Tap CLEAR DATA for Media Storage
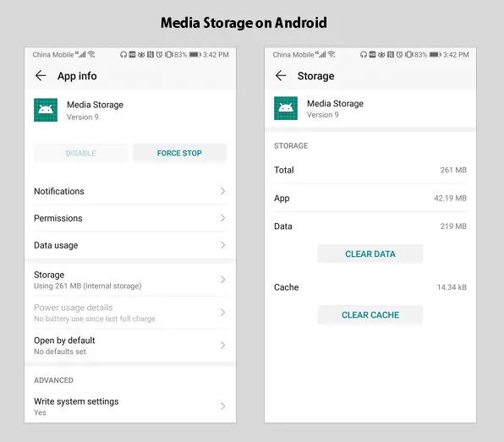 point(370,254)
